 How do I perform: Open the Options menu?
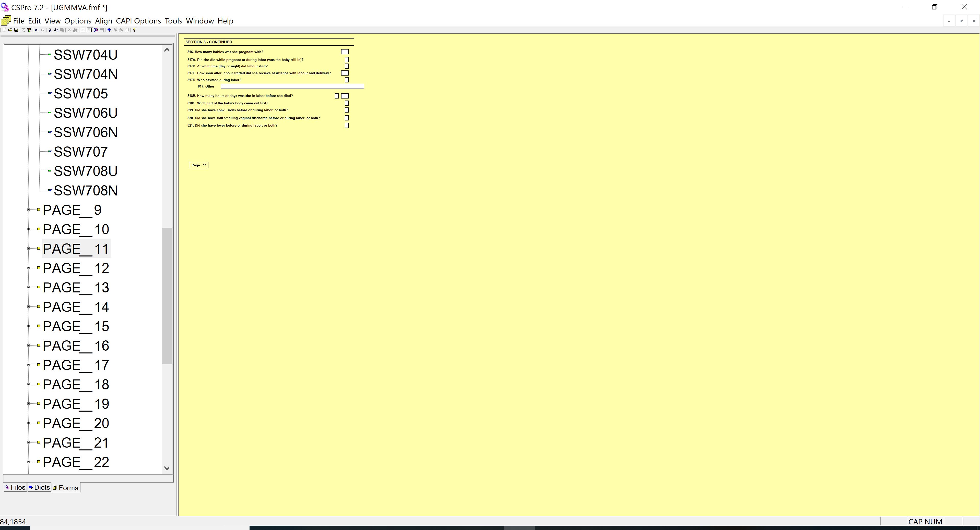[78, 21]
